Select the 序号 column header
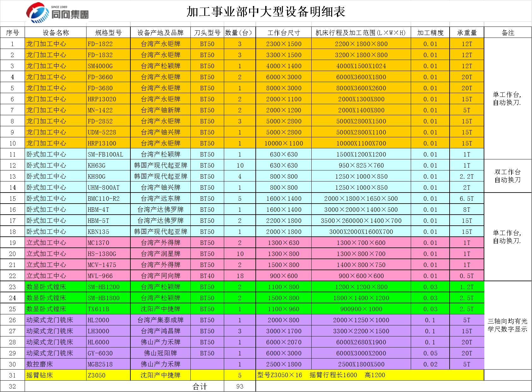 click(x=12, y=33)
